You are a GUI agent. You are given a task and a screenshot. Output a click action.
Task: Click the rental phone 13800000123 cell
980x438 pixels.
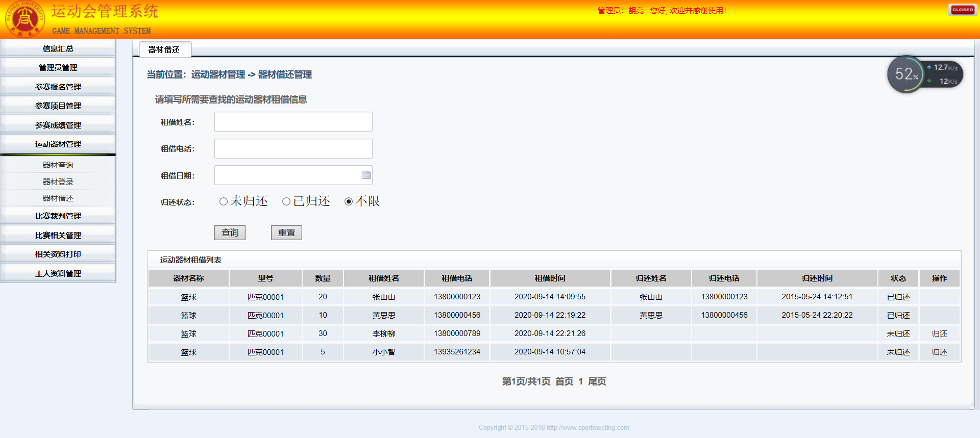pyautogui.click(x=457, y=297)
